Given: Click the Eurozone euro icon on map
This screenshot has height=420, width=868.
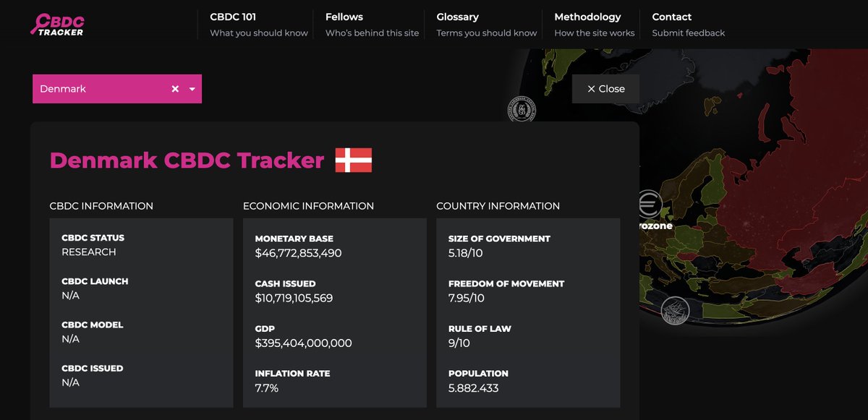Looking at the screenshot, I should (649, 204).
